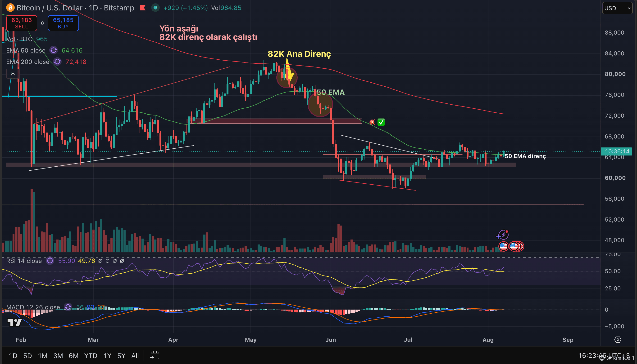
Task: Click the first US flag economic event
Action: 503,246
